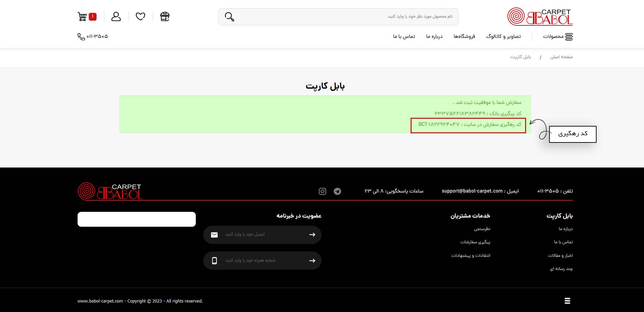Click the bank tracking code line
Screen dimensions: 644x312
tap(478, 113)
